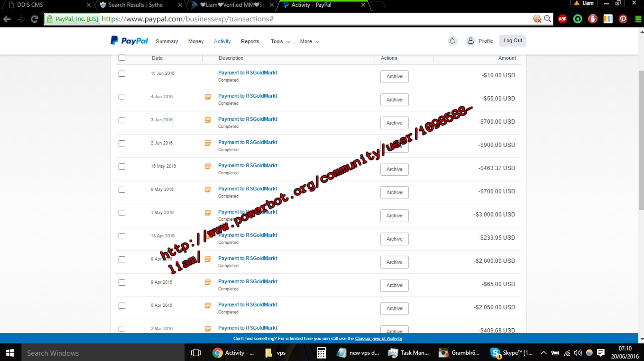Check the 13 Apr 2016 transaction
644x361 pixels.
122,236
